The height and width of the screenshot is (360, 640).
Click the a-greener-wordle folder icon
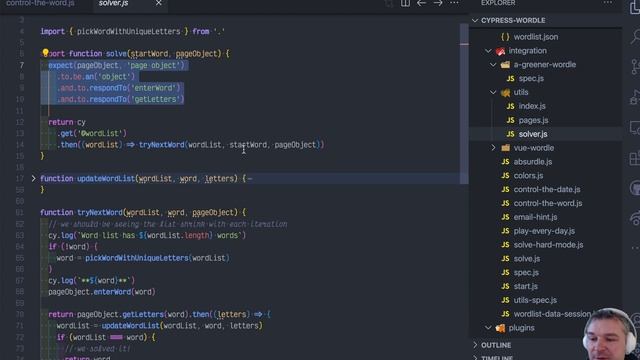(x=505, y=64)
